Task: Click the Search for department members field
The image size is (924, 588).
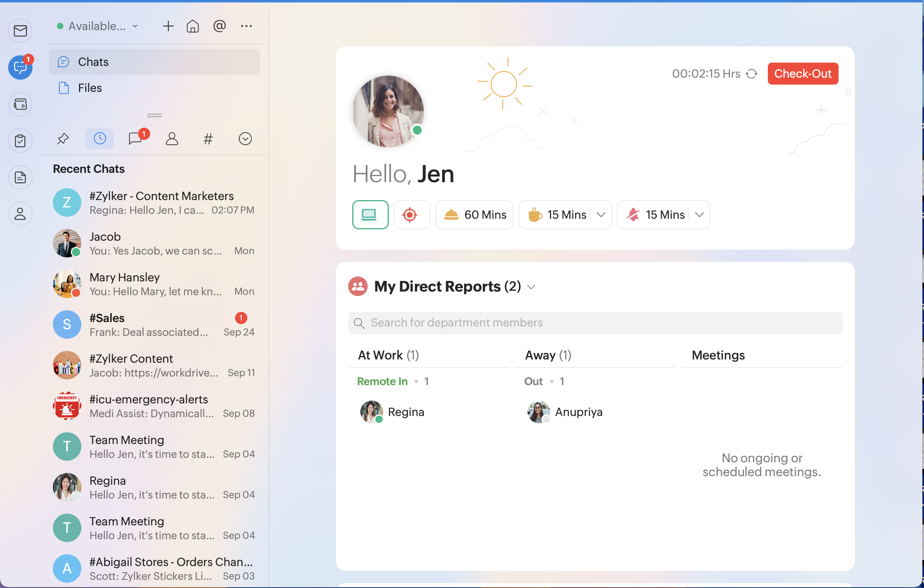Action: (x=595, y=323)
